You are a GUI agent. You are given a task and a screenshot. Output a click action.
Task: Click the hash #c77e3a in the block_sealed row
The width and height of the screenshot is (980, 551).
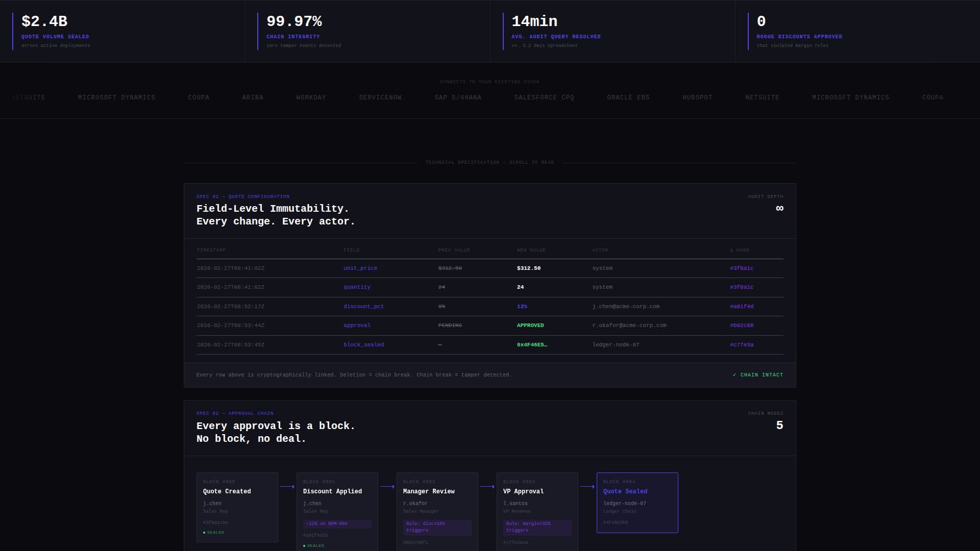coord(742,345)
